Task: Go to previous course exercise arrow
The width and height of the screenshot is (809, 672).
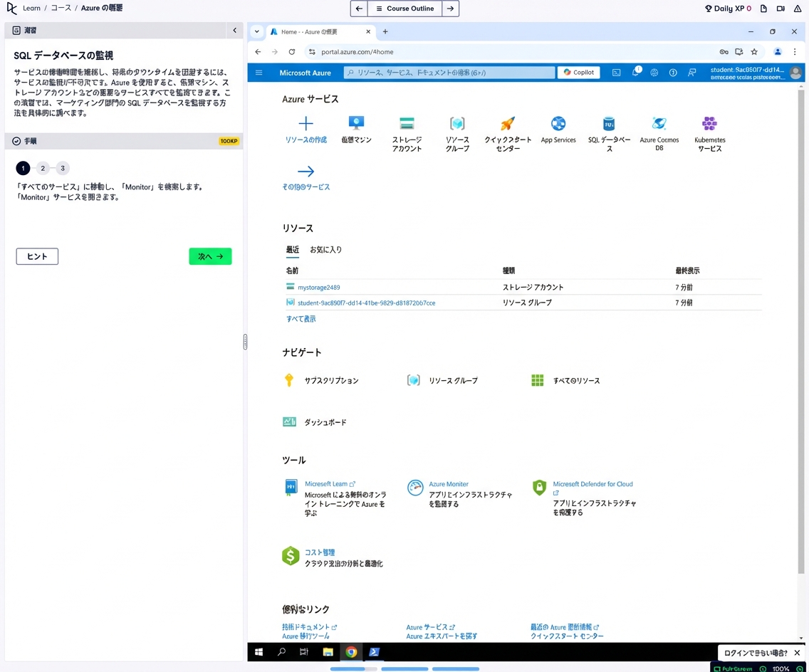Action: (359, 9)
